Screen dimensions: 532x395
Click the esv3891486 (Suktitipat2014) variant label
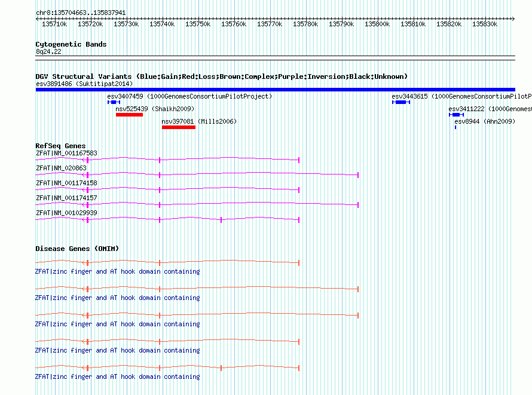[x=84, y=84]
